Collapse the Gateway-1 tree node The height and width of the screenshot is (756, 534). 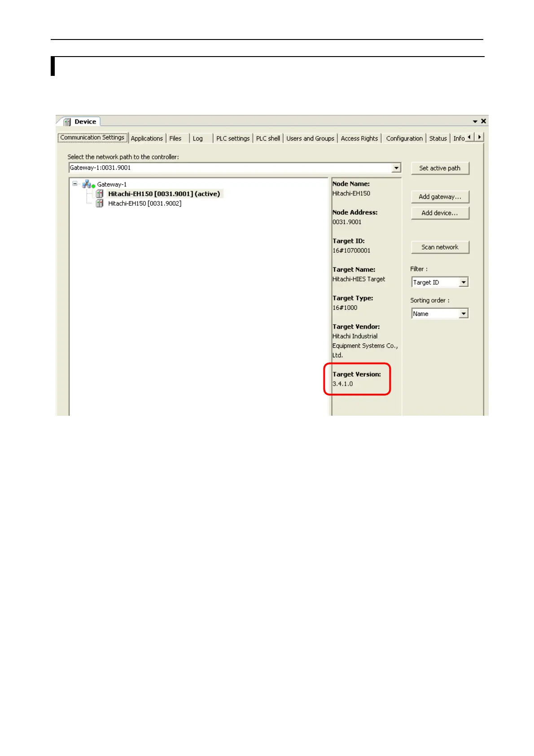point(75,184)
